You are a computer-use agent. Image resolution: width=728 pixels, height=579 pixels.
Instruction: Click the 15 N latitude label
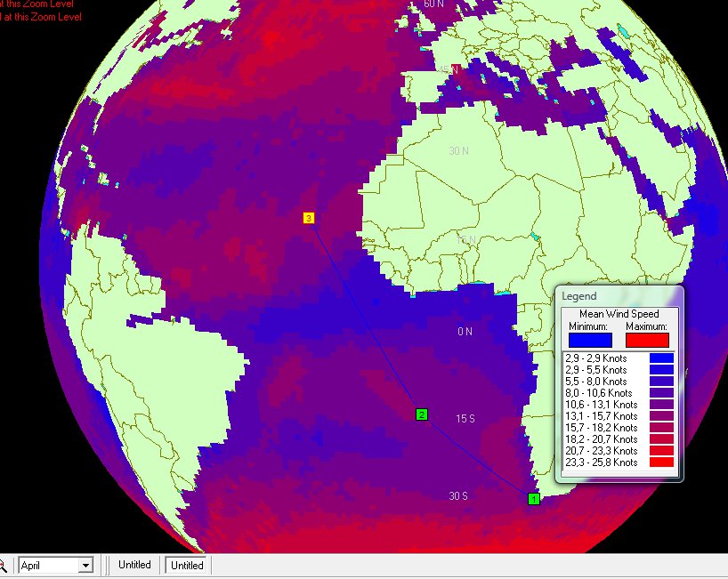click(466, 240)
